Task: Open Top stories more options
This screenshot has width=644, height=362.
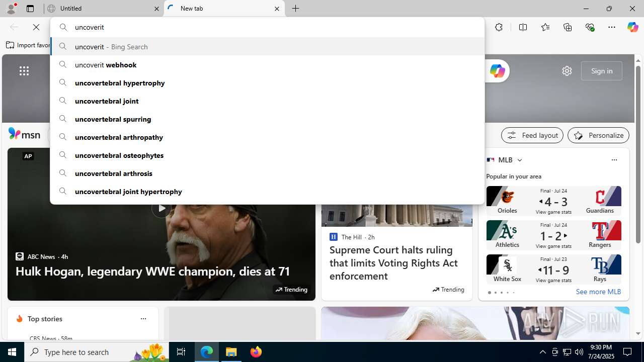Action: (x=143, y=319)
